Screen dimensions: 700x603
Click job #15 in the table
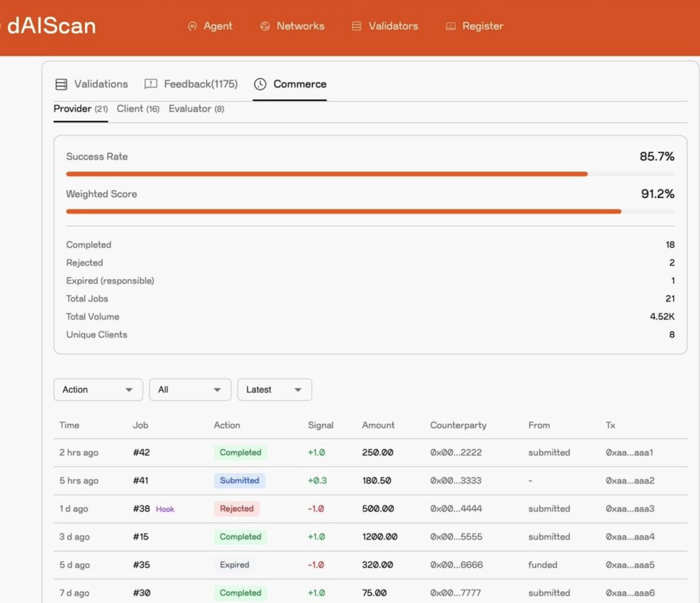tap(141, 536)
